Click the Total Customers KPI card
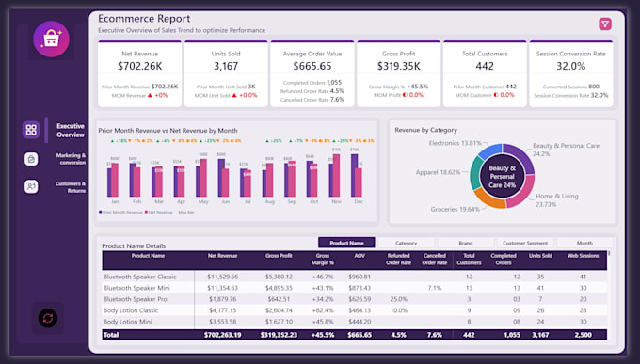 point(485,74)
